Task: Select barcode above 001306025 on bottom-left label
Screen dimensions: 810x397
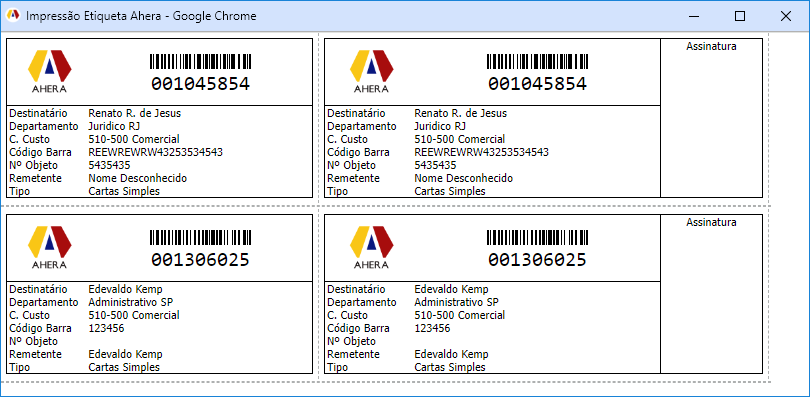Action: pos(200,237)
